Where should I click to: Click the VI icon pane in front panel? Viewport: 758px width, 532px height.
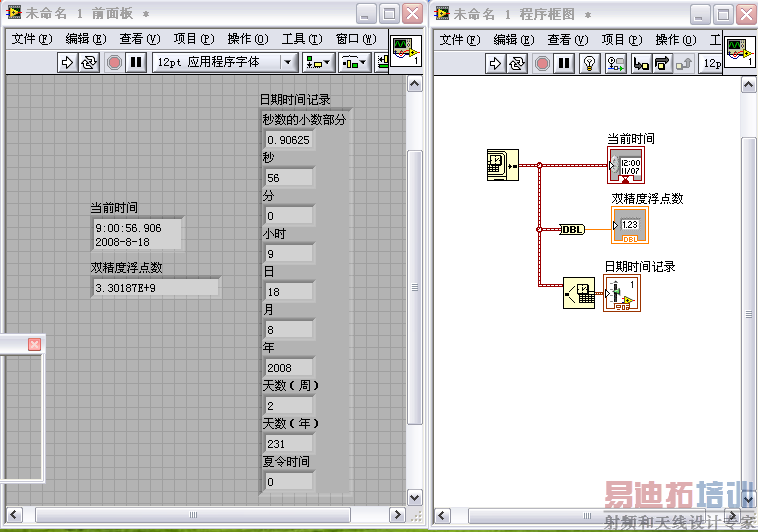click(406, 51)
